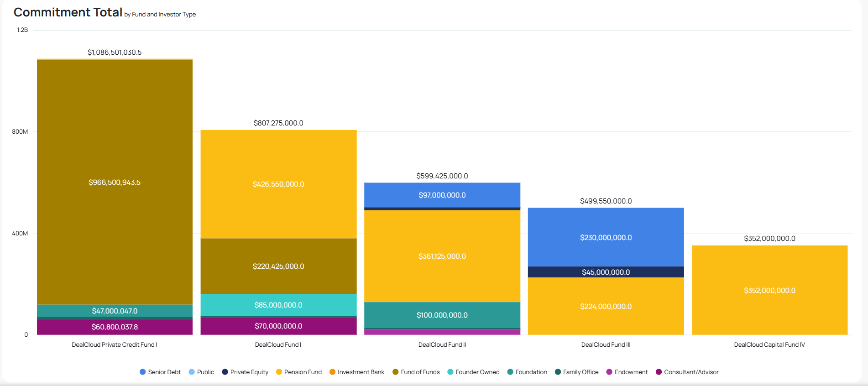Click the DealCloud Capital Fund IV axis label

click(x=770, y=345)
